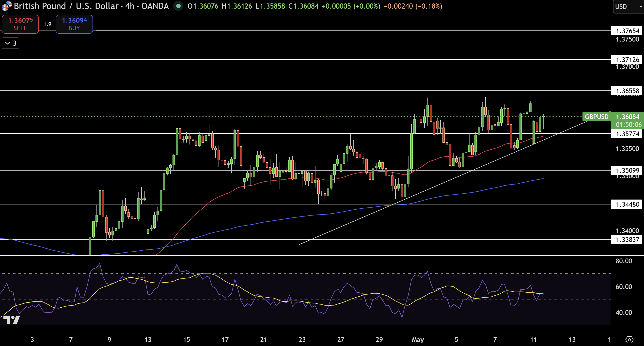
Task: Click date 15 on the time axis
Action: coord(187,340)
